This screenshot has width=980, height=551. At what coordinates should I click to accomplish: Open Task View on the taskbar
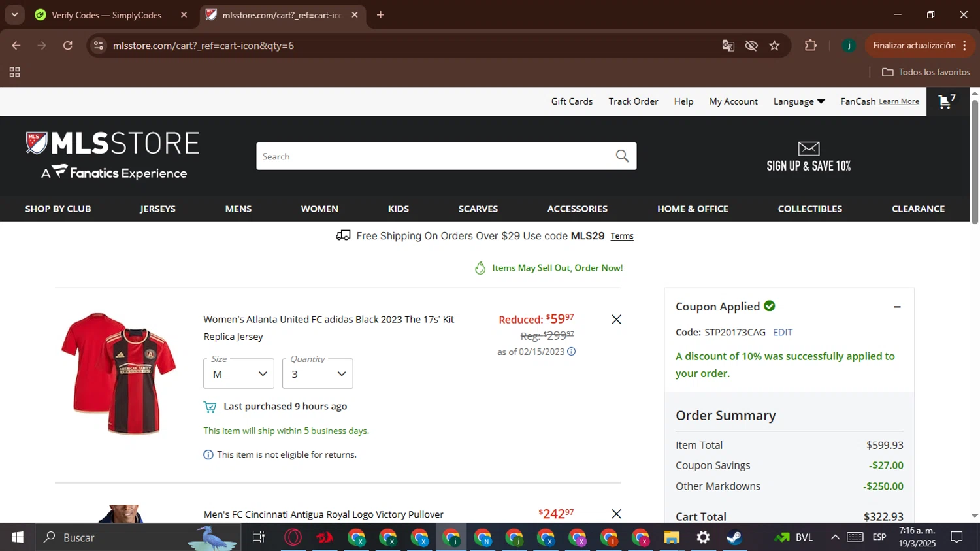[259, 537]
